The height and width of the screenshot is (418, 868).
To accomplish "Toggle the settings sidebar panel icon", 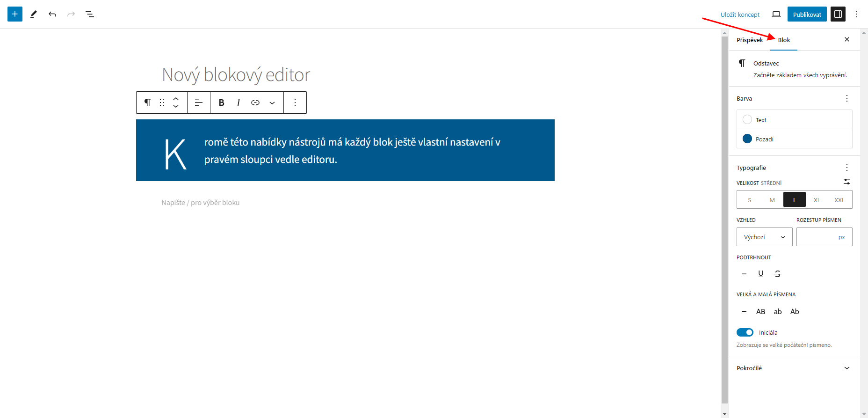I will tap(838, 14).
